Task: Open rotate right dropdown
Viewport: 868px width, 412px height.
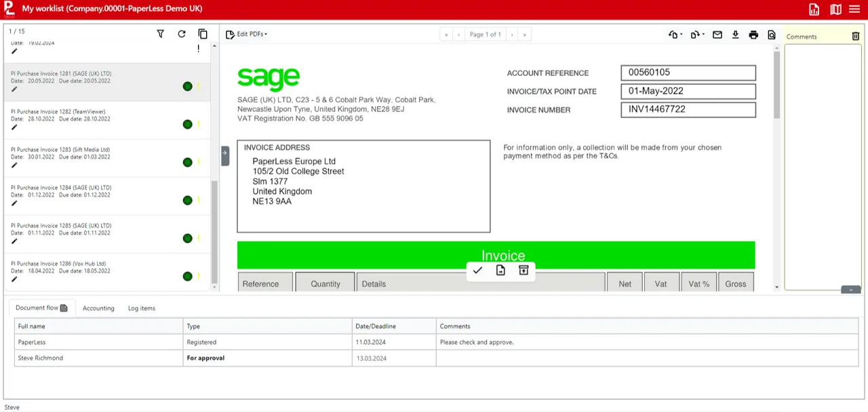Action: pyautogui.click(x=698, y=35)
